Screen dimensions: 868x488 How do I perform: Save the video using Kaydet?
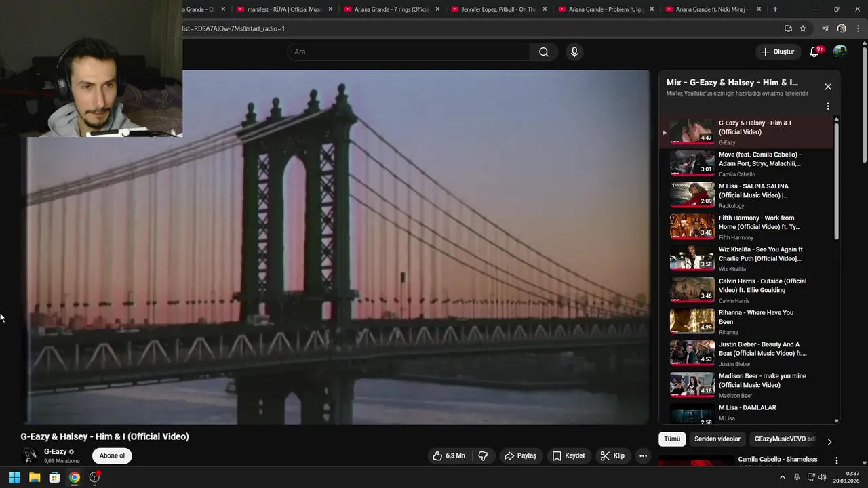tap(568, 456)
